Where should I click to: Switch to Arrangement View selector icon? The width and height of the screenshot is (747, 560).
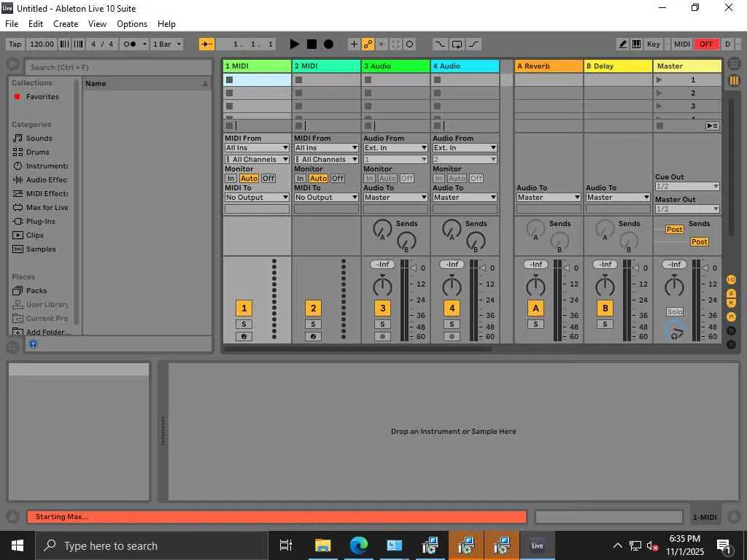(x=734, y=63)
